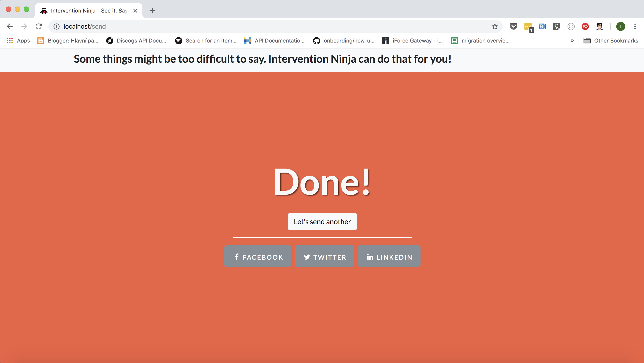Share via the Facebook button

pos(258,256)
